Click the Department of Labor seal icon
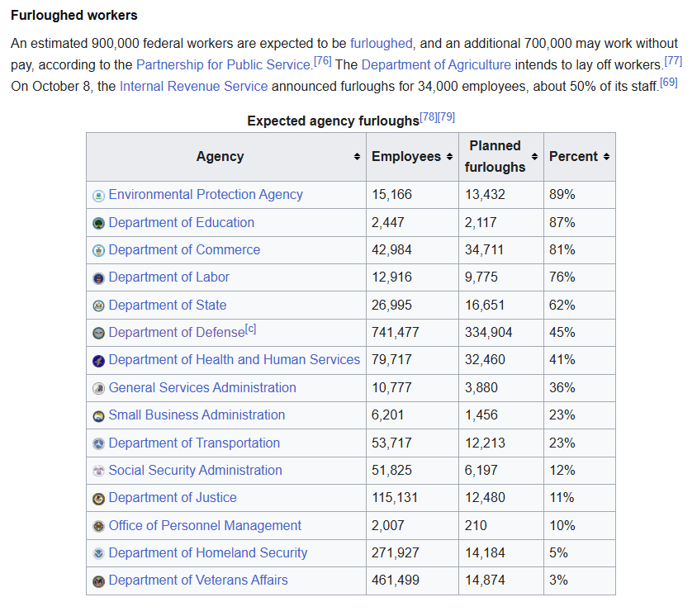Screen dimensions: 697x616 pos(98,278)
